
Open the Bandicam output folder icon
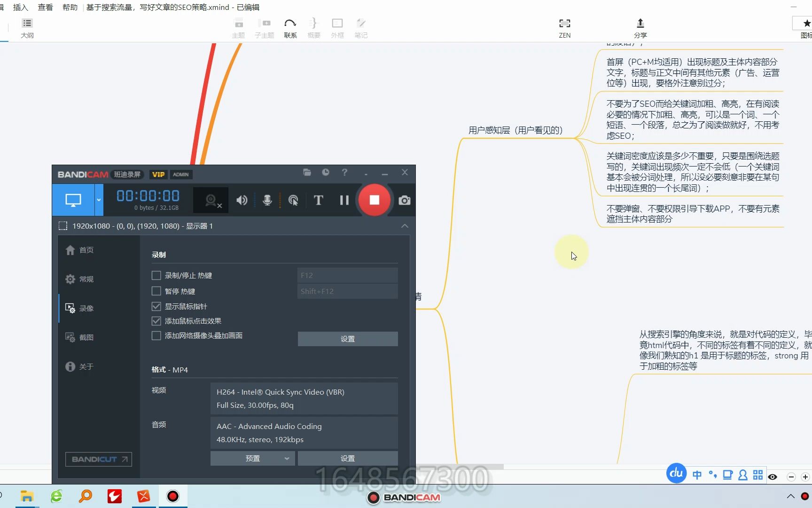[x=307, y=173]
